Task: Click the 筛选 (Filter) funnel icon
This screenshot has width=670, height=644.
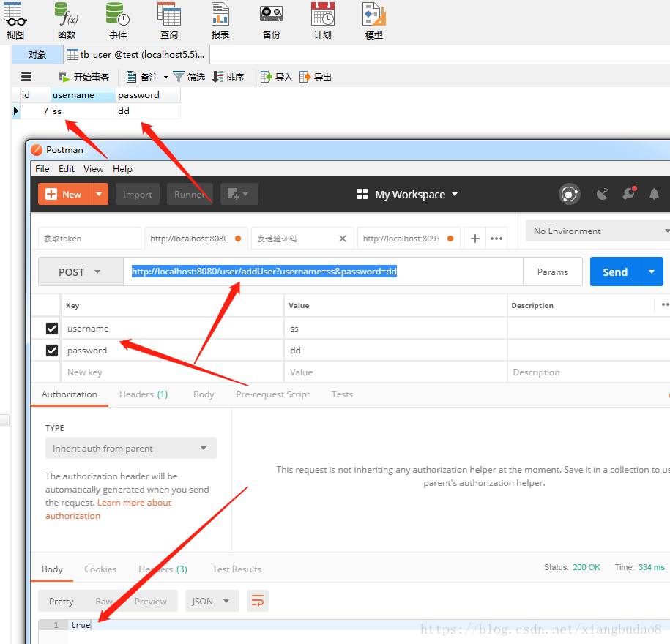Action: click(179, 77)
